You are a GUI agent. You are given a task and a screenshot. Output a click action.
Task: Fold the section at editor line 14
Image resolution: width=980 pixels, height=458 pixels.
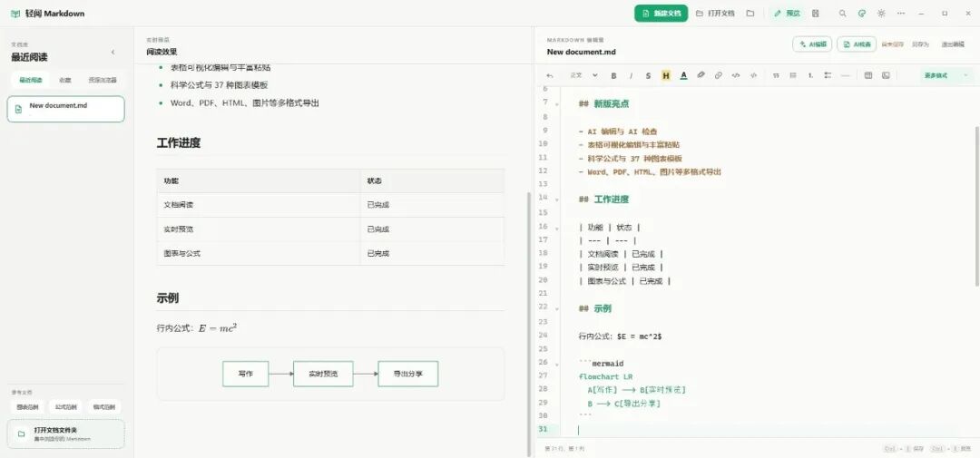click(556, 199)
